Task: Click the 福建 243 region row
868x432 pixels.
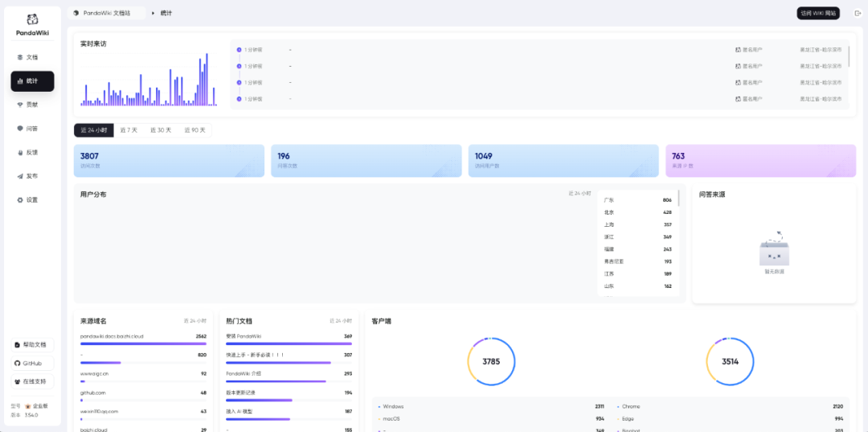Action: pyautogui.click(x=637, y=249)
